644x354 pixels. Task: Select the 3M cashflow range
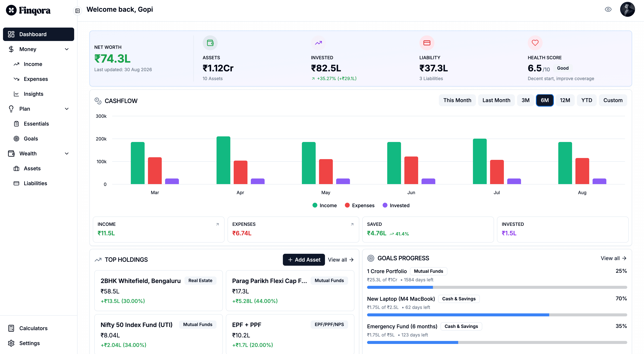tap(525, 100)
